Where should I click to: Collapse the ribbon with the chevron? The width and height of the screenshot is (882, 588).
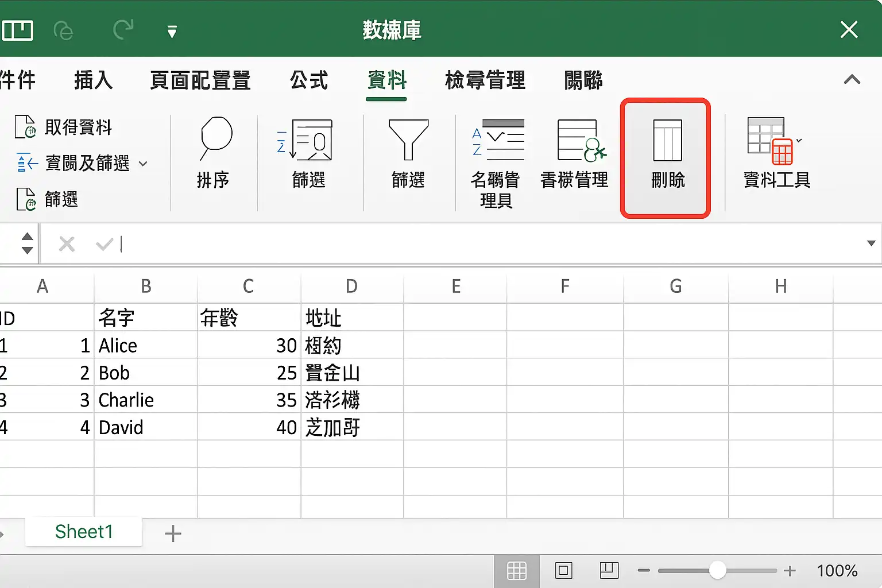pyautogui.click(x=852, y=79)
